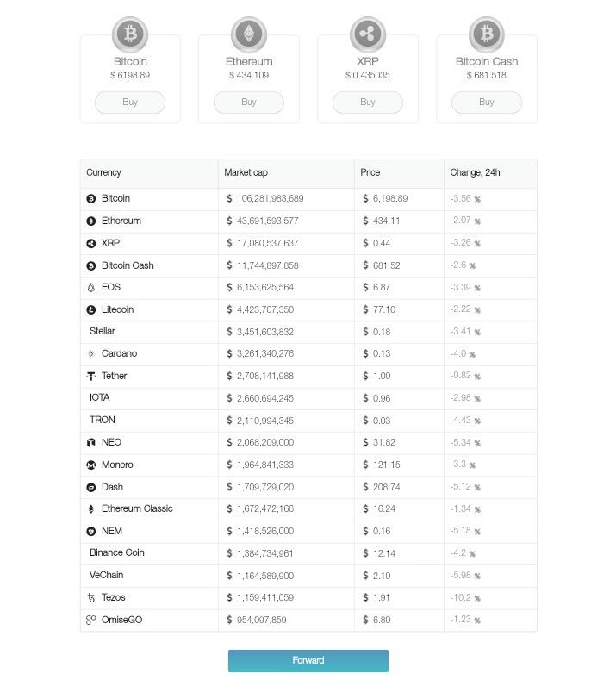Image resolution: width=616 pixels, height=686 pixels.
Task: Click the large Ethereum coin icon
Action: (249, 34)
